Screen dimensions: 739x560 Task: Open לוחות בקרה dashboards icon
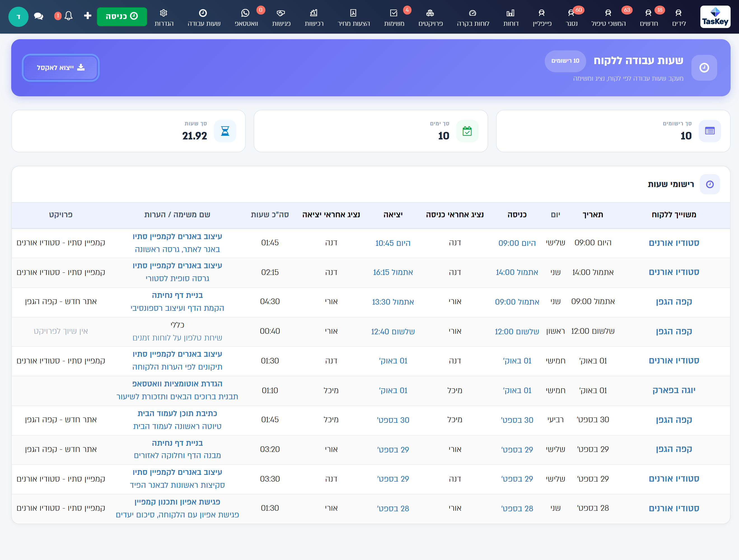(x=473, y=13)
